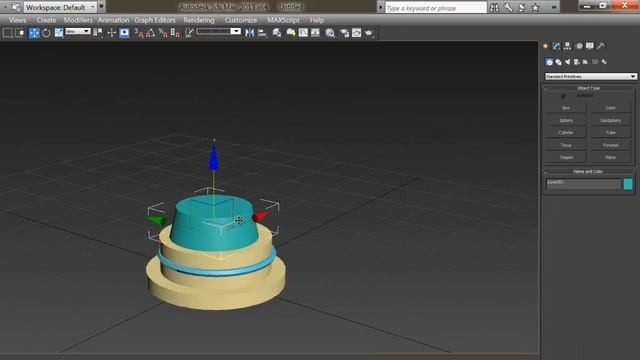Toggle Select and Manipulate crosshair tool
The width and height of the screenshot is (640, 360).
(111, 33)
